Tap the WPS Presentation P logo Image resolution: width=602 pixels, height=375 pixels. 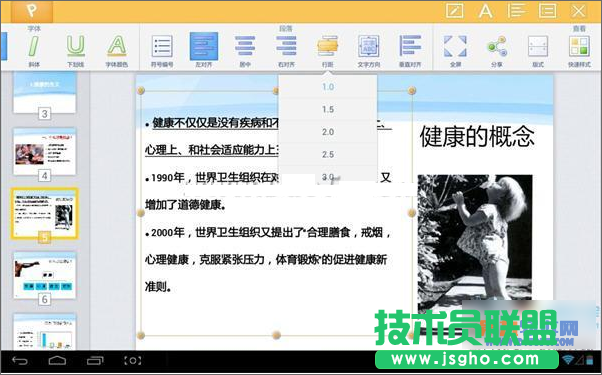[x=32, y=11]
